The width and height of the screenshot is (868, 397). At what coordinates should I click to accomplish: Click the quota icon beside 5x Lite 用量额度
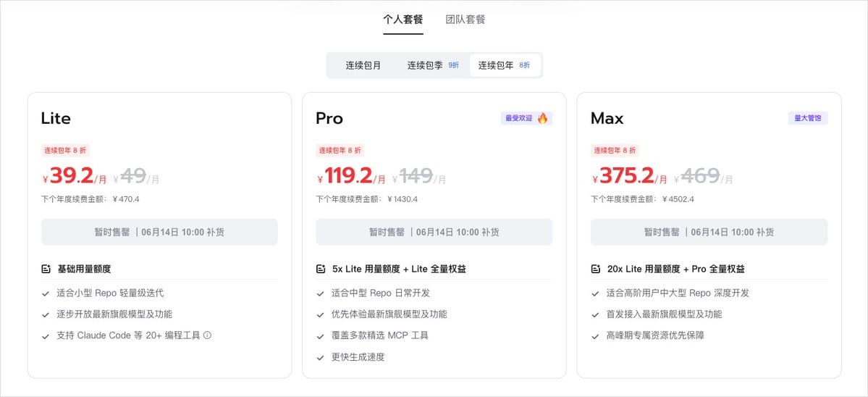(x=321, y=269)
